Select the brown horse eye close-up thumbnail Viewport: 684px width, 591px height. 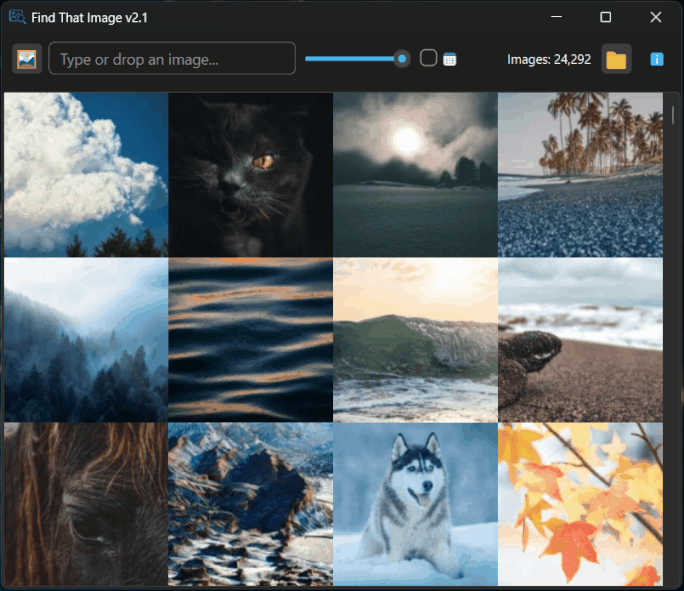click(86, 504)
